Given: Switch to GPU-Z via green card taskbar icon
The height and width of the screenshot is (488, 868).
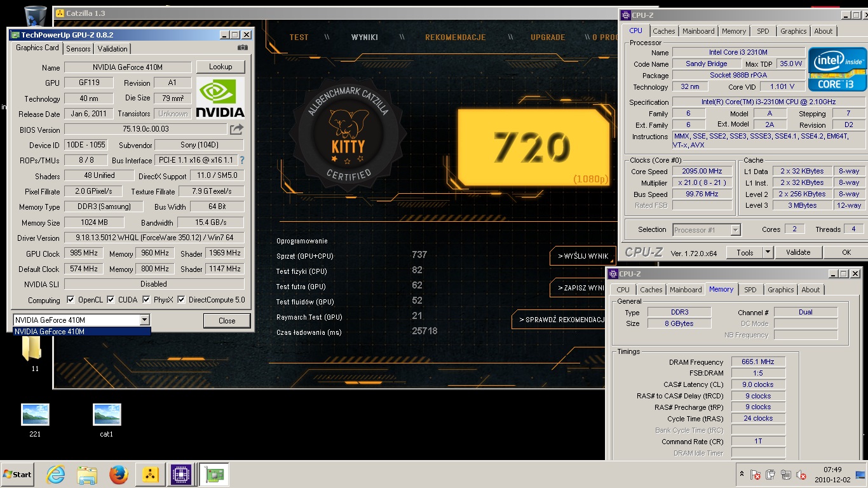Looking at the screenshot, I should click(x=214, y=475).
